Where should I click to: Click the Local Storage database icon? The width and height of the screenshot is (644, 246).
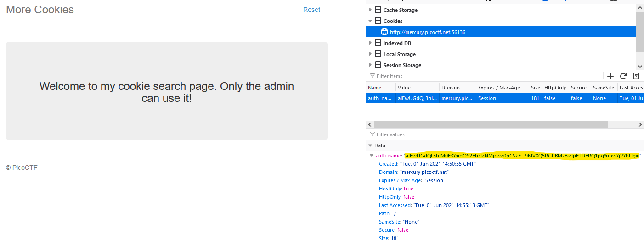coord(378,54)
